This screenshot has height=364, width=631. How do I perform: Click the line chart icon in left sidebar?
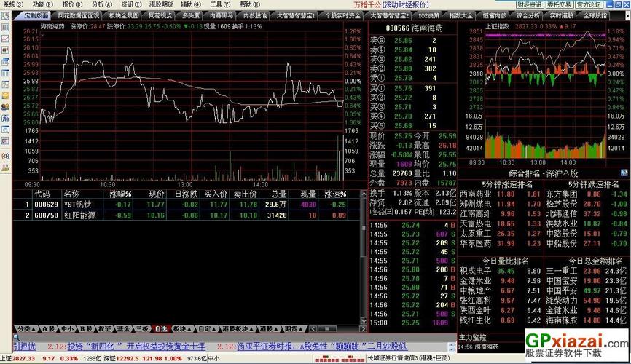pos(5,39)
